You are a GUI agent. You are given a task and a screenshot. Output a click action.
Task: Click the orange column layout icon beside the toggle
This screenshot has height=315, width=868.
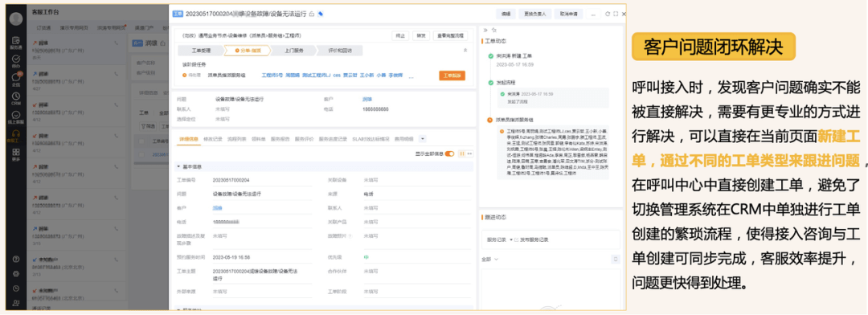pyautogui.click(x=461, y=153)
